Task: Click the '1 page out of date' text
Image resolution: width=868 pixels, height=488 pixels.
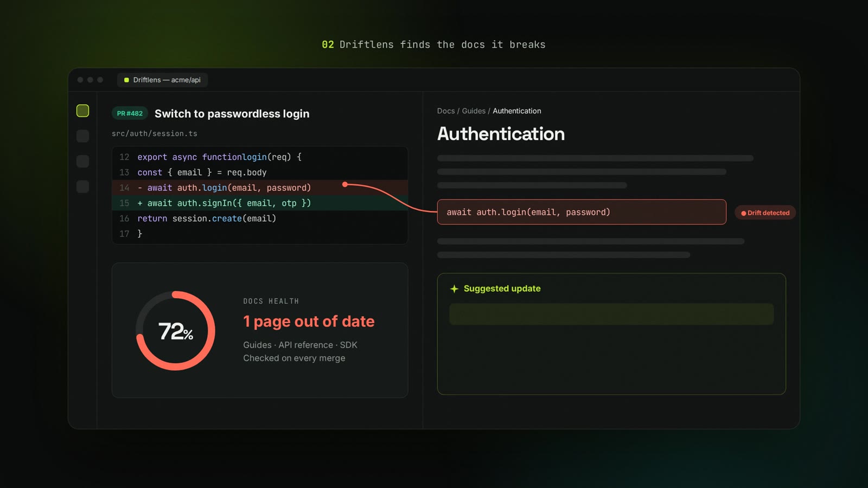Action: [x=309, y=322]
